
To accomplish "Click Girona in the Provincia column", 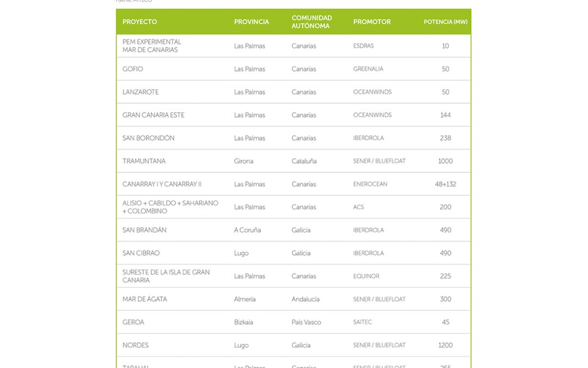I will click(x=243, y=161).
